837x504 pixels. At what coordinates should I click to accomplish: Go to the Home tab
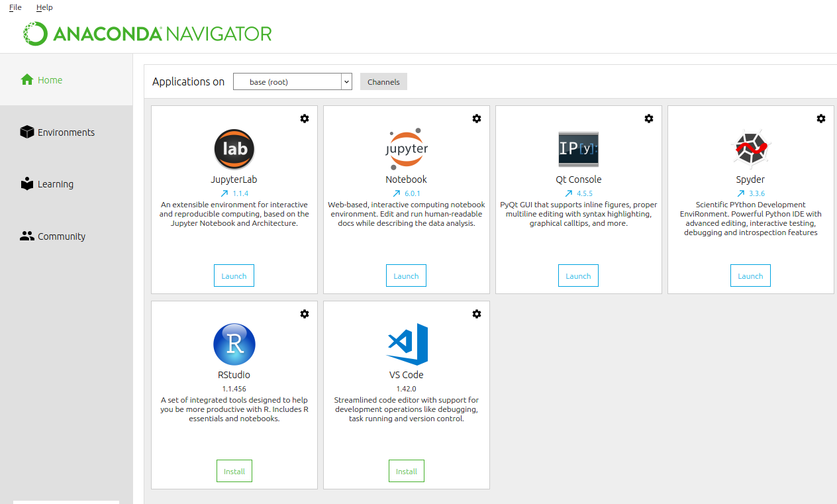pyautogui.click(x=66, y=79)
